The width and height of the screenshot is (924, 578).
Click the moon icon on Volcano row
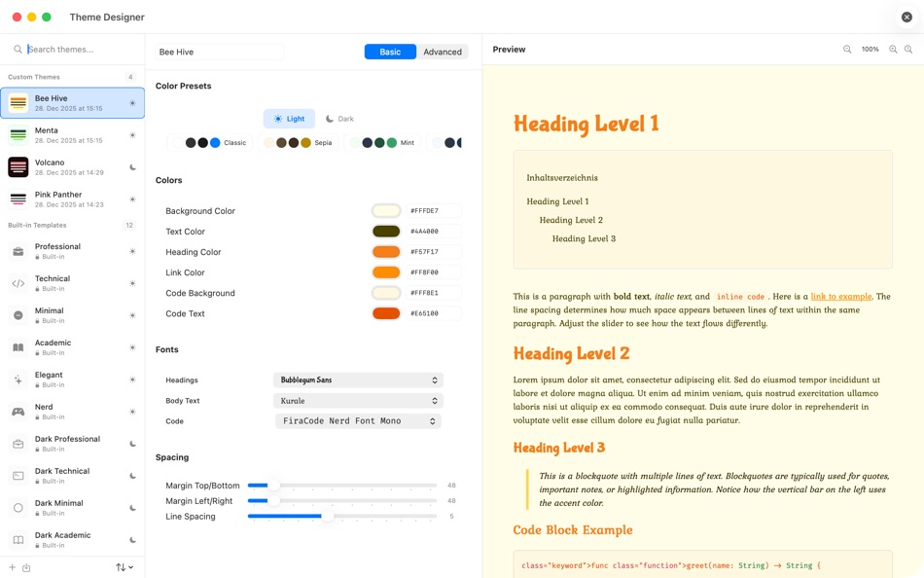[132, 167]
